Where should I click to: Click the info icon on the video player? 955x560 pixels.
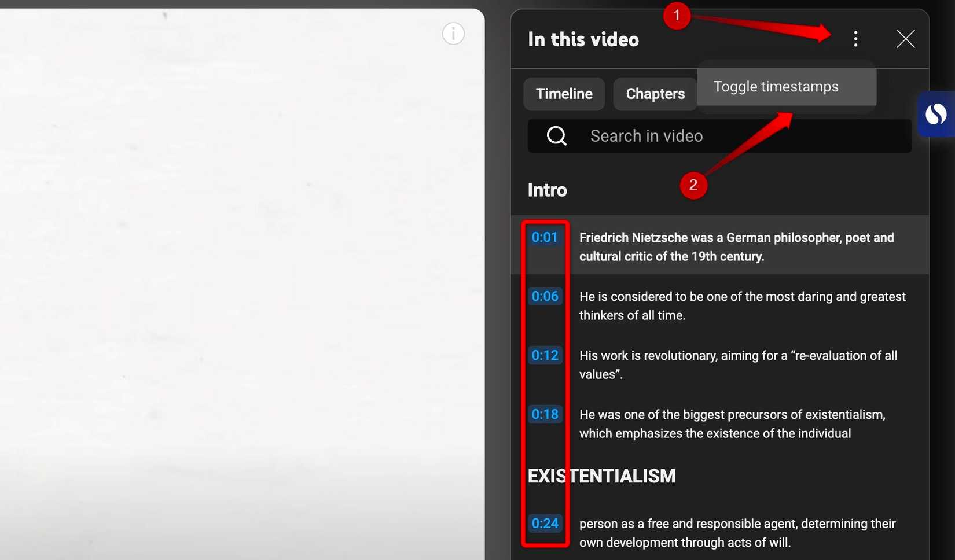tap(453, 34)
